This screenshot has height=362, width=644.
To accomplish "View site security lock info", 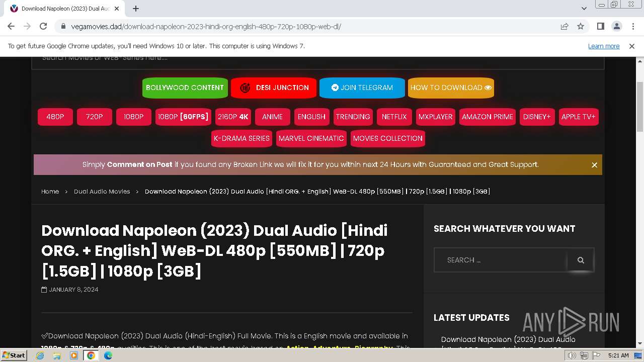I will tap(63, 26).
